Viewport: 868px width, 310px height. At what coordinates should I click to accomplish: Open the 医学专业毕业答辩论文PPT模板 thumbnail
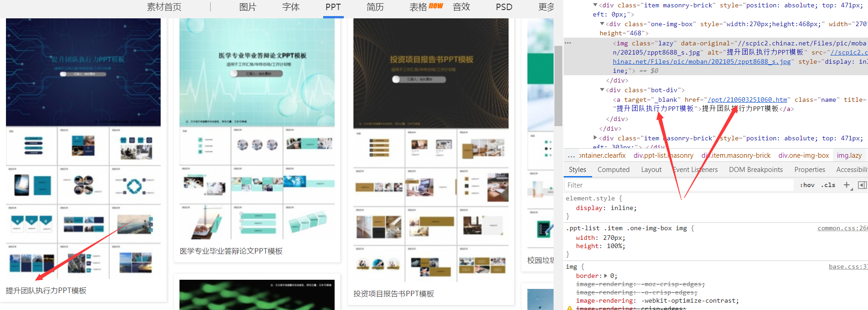tap(257, 128)
